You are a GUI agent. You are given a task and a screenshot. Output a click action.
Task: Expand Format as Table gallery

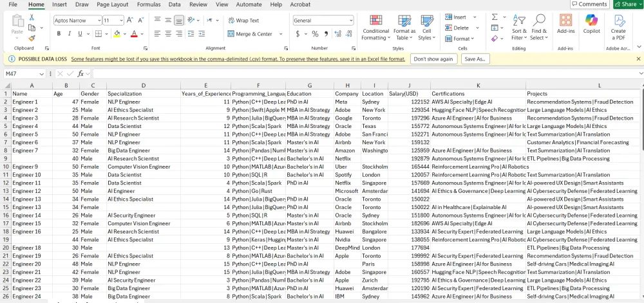404,27
